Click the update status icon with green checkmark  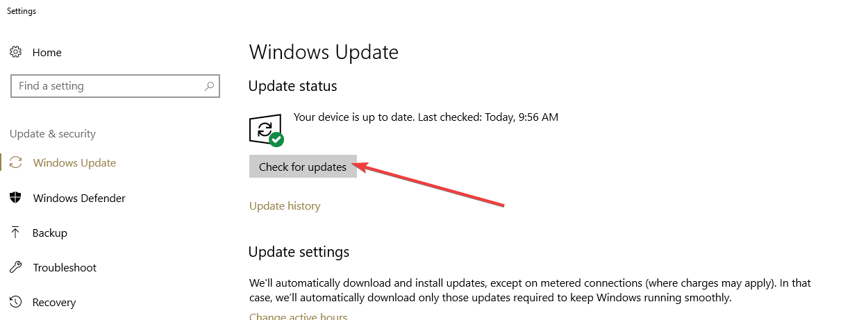pyautogui.click(x=266, y=130)
